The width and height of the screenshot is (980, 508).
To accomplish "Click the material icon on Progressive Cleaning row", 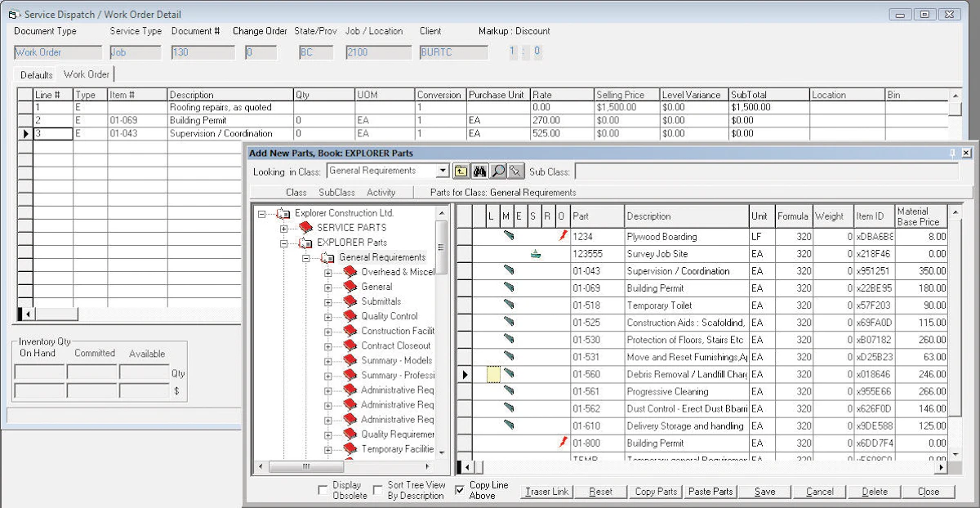I will (509, 390).
